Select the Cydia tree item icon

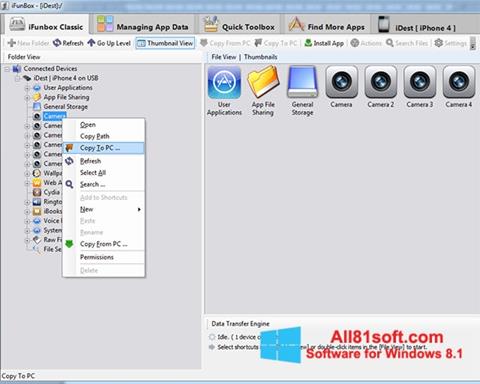(37, 192)
